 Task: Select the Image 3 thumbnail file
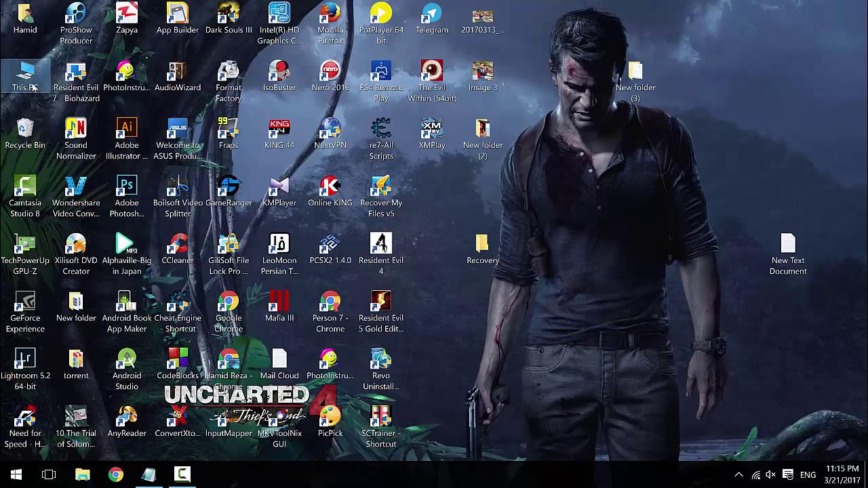point(483,76)
